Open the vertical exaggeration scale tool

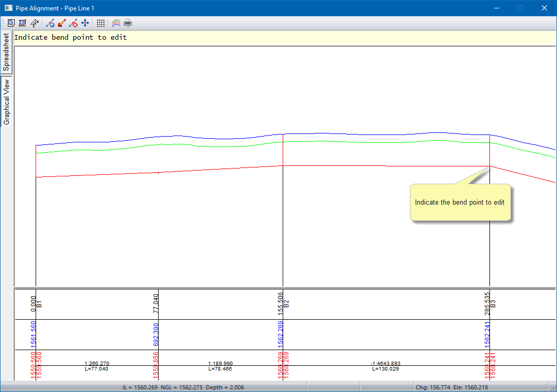click(35, 23)
